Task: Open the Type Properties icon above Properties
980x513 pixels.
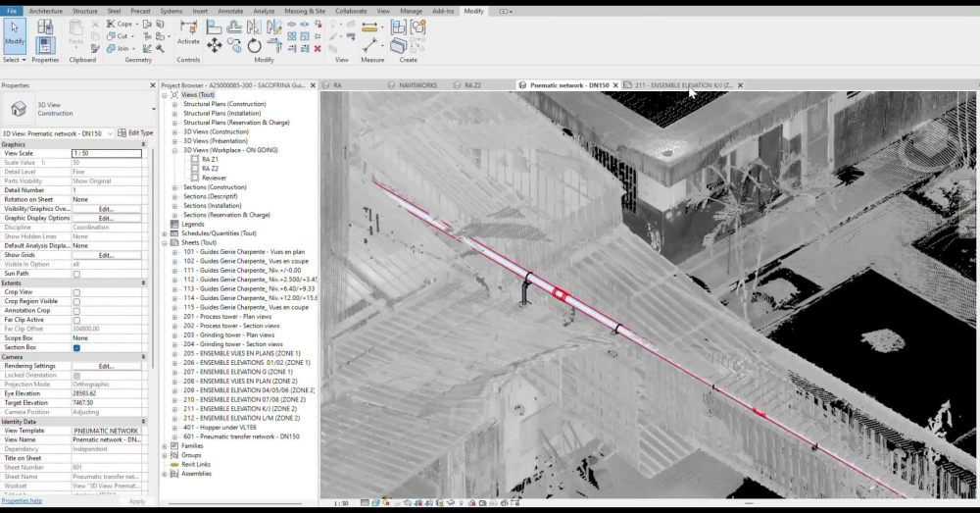Action: (44, 26)
